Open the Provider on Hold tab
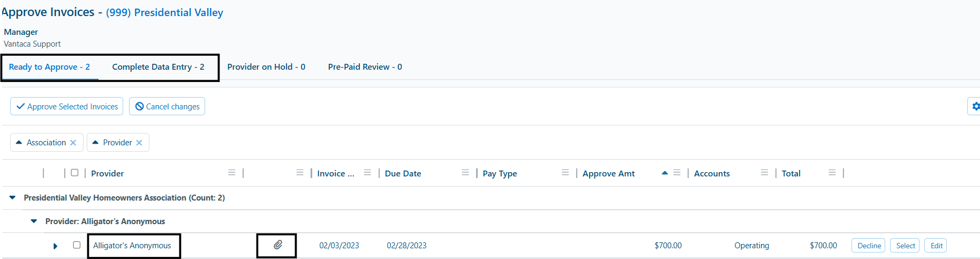Viewport: 980px width, 259px height. click(x=266, y=67)
